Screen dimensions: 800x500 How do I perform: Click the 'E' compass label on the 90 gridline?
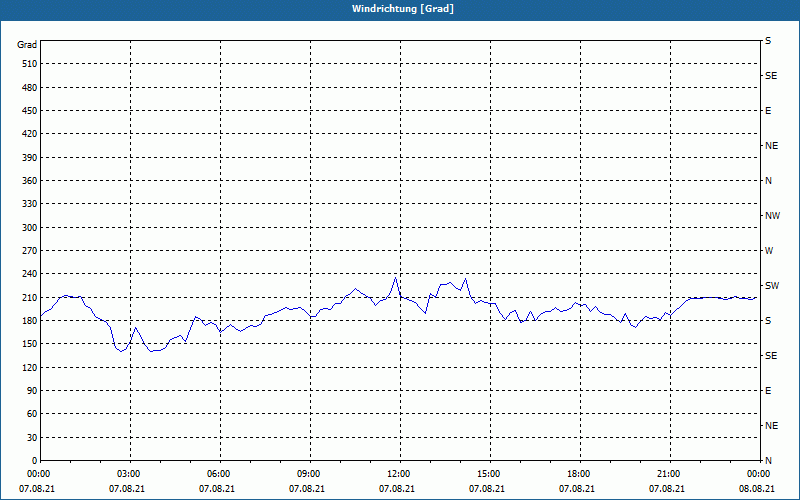[768, 391]
